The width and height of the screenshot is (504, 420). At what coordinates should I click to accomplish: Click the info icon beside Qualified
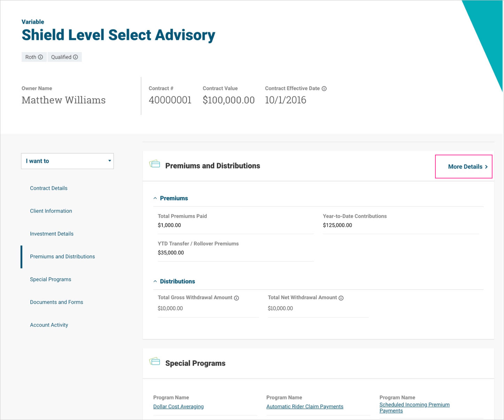[x=76, y=57]
